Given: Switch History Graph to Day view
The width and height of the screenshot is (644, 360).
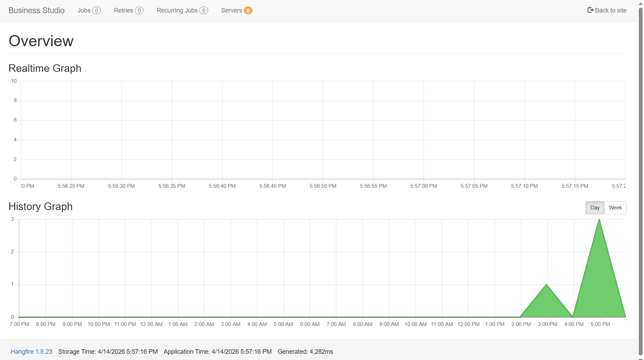Looking at the screenshot, I should (595, 208).
